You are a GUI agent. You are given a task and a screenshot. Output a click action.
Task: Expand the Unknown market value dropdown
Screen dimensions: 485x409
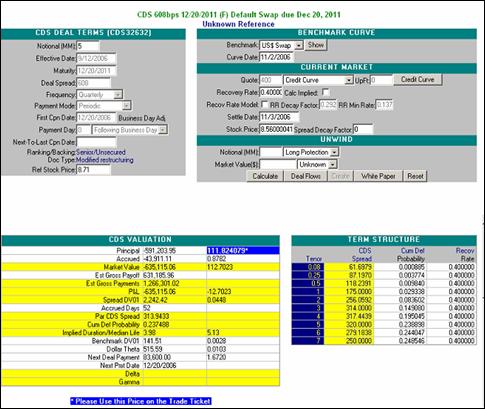click(x=332, y=165)
